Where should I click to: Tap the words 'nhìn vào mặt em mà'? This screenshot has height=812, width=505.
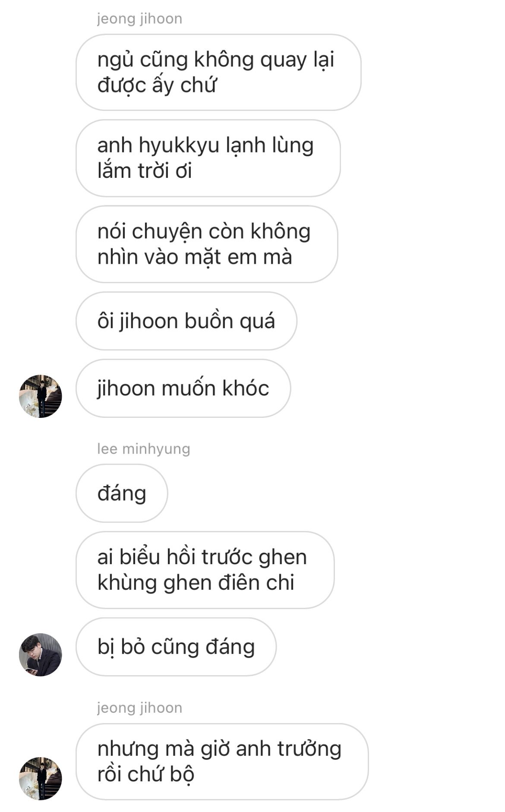(x=195, y=257)
